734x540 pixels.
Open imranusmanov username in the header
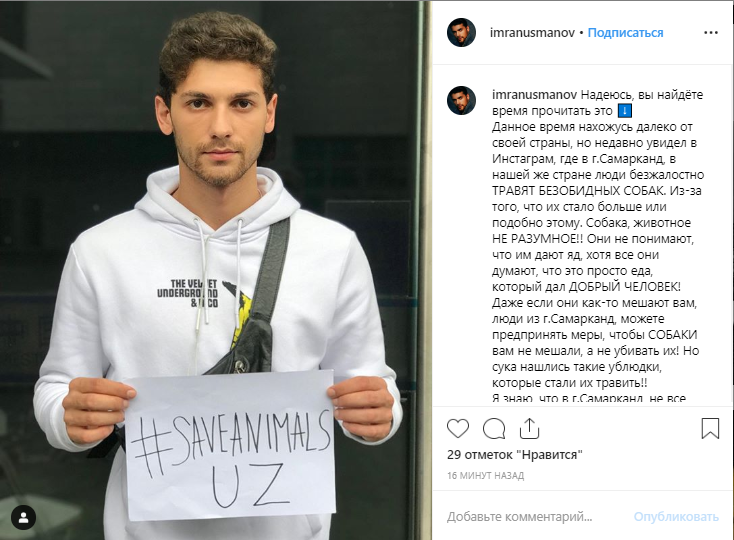pyautogui.click(x=532, y=33)
